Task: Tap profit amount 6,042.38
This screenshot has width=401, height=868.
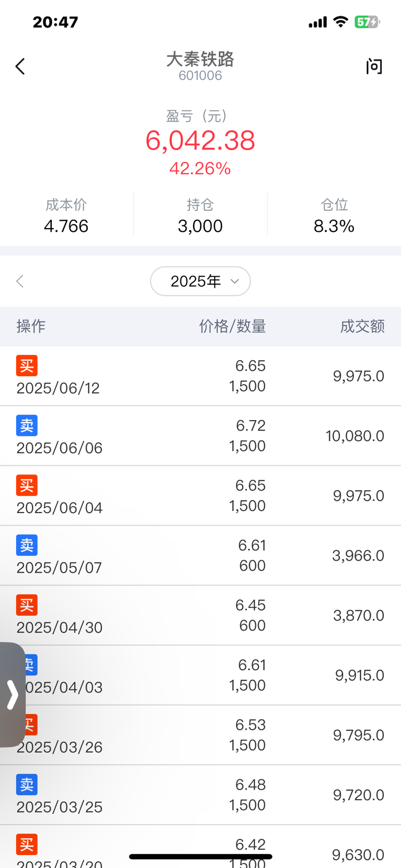Action: 200,140
